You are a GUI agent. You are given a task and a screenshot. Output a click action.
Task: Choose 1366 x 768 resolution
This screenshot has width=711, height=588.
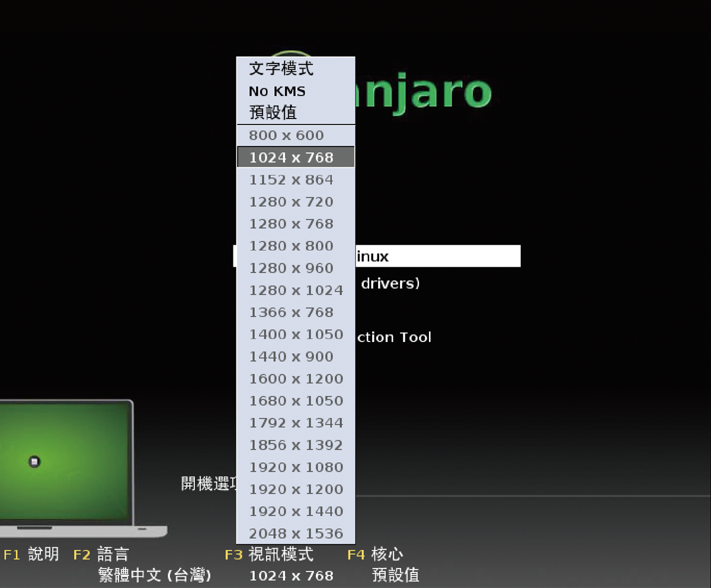pos(296,312)
